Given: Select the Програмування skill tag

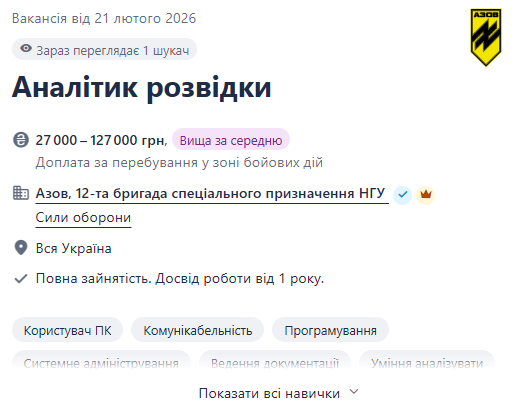Looking at the screenshot, I should pyautogui.click(x=330, y=330).
